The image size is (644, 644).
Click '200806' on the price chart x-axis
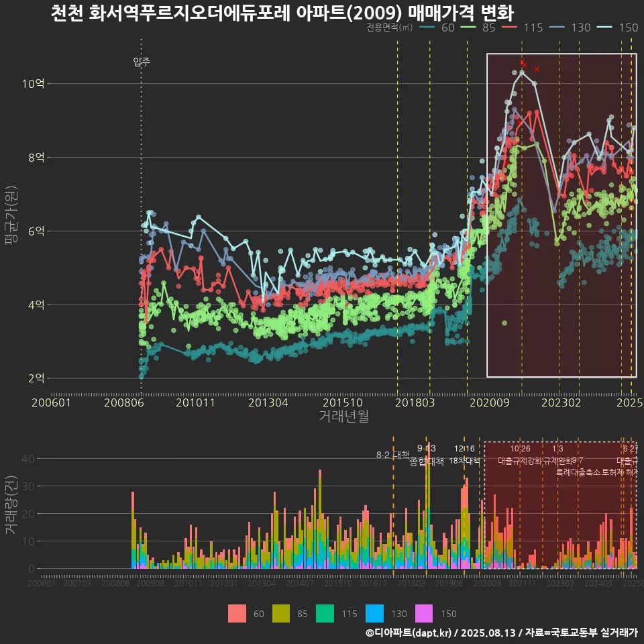coord(124,402)
